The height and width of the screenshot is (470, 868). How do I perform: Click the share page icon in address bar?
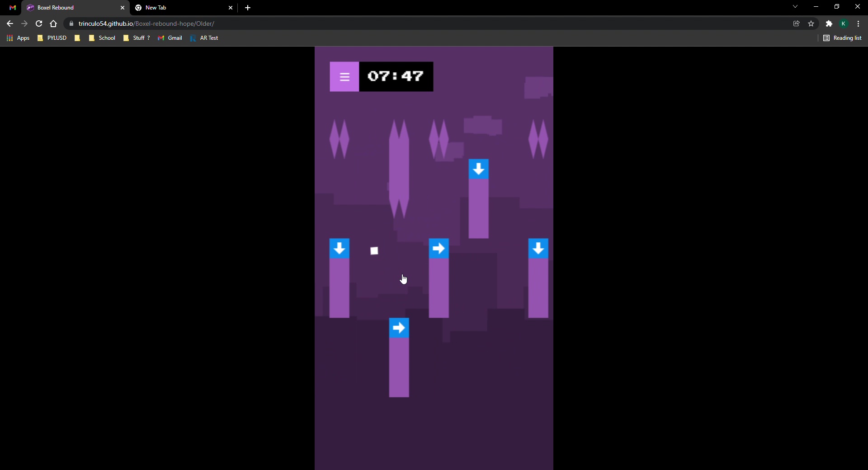click(x=797, y=23)
